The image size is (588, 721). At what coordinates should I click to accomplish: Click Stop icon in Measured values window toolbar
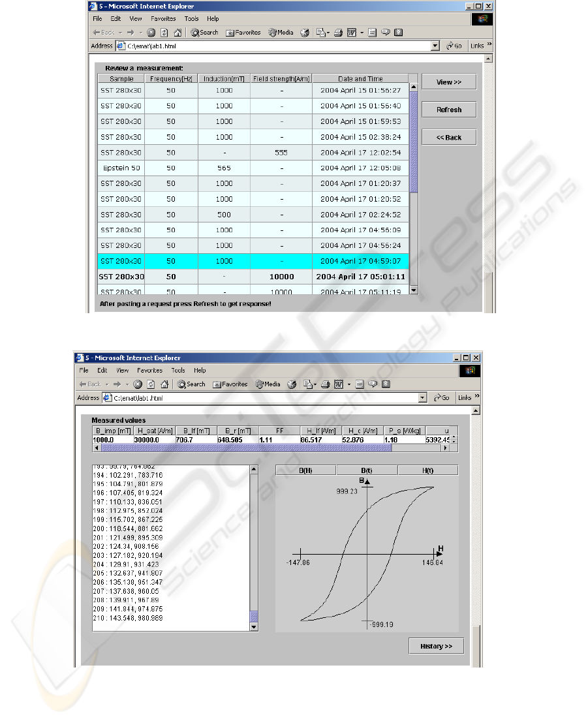(138, 384)
